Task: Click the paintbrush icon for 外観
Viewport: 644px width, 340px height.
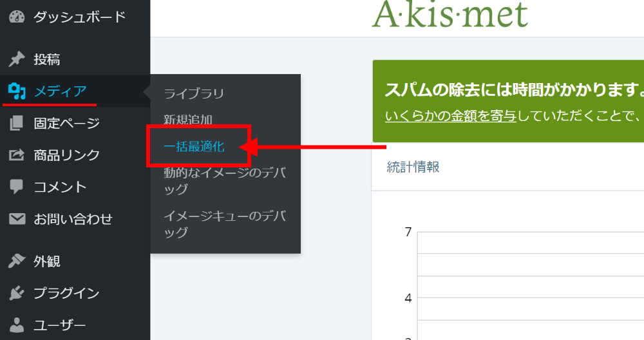Action: (17, 261)
